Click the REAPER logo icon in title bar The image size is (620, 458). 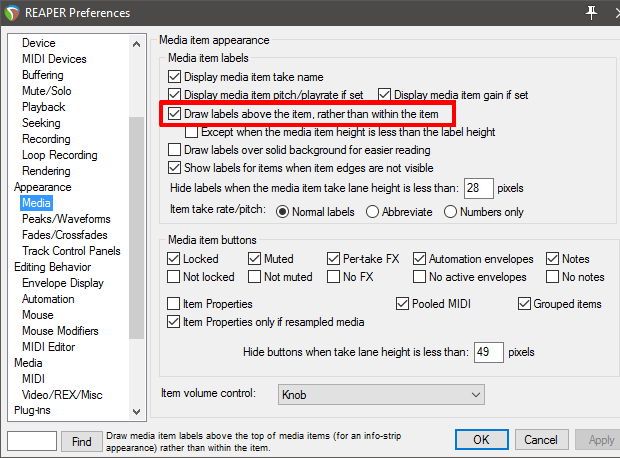pyautogui.click(x=11, y=13)
